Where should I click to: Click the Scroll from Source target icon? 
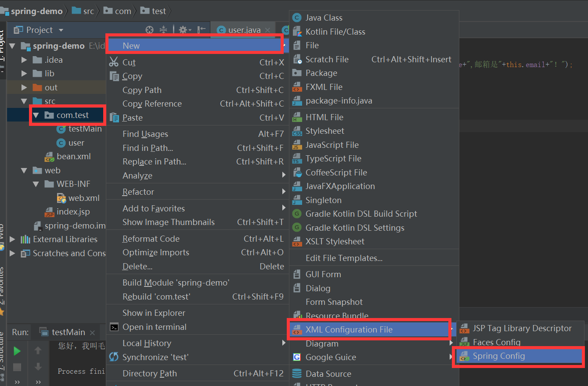150,30
